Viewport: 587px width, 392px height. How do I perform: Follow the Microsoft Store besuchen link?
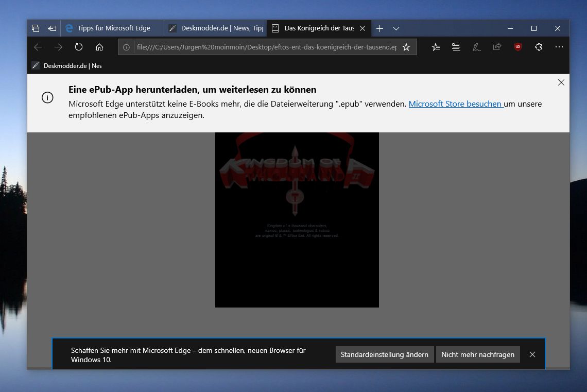456,104
